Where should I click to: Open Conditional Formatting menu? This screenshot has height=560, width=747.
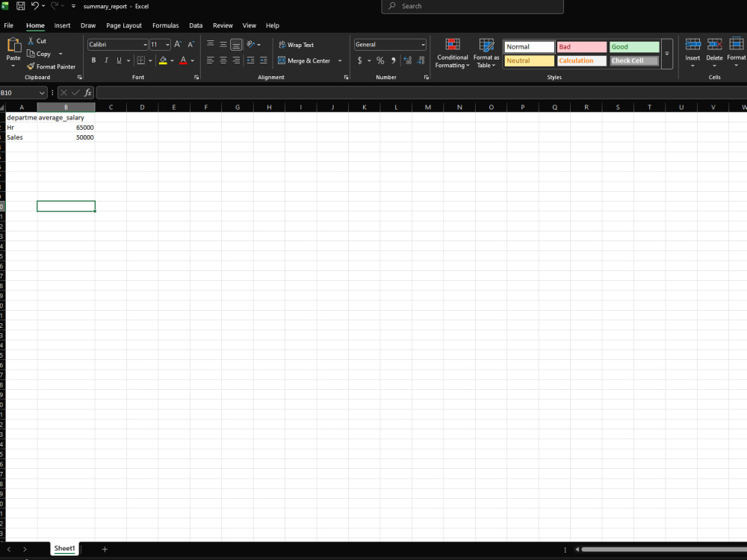[x=452, y=53]
